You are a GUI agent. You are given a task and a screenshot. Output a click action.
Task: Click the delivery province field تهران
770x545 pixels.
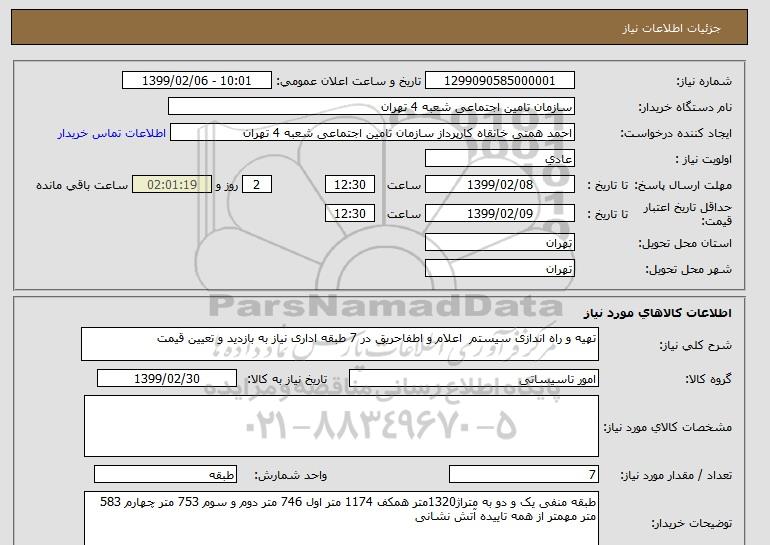tap(499, 243)
